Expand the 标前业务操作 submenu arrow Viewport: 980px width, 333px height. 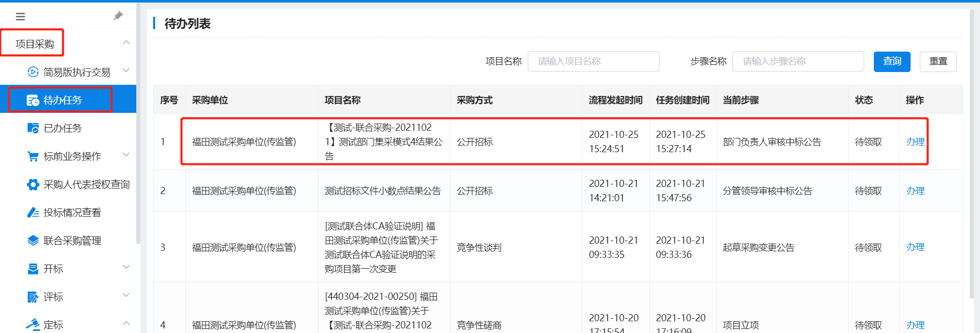126,155
